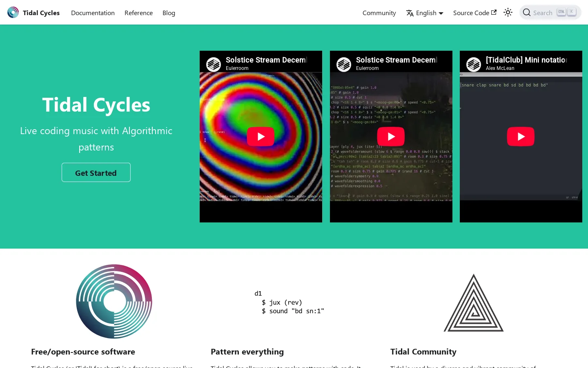Screen dimensions: 588x368
Task: Play the TidalClub Mini notation video
Action: (x=521, y=137)
